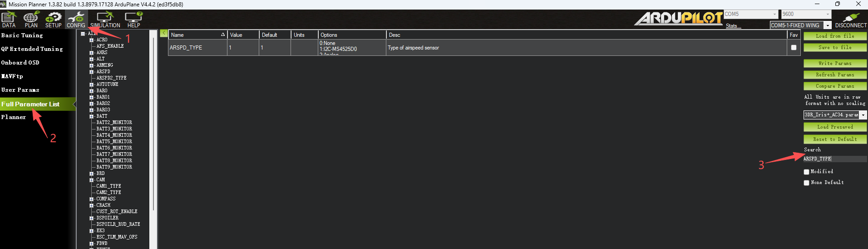
Task: Open User Params page
Action: tap(20, 90)
